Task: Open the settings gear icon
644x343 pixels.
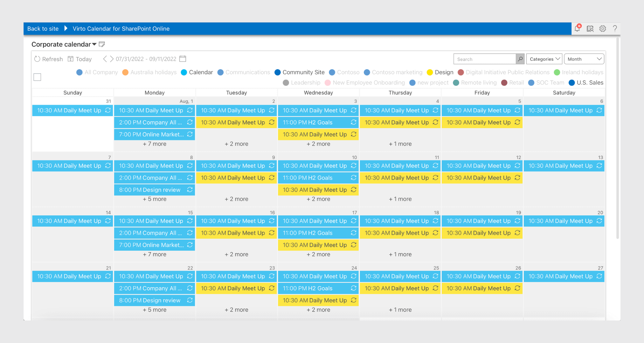Action: 603,29
